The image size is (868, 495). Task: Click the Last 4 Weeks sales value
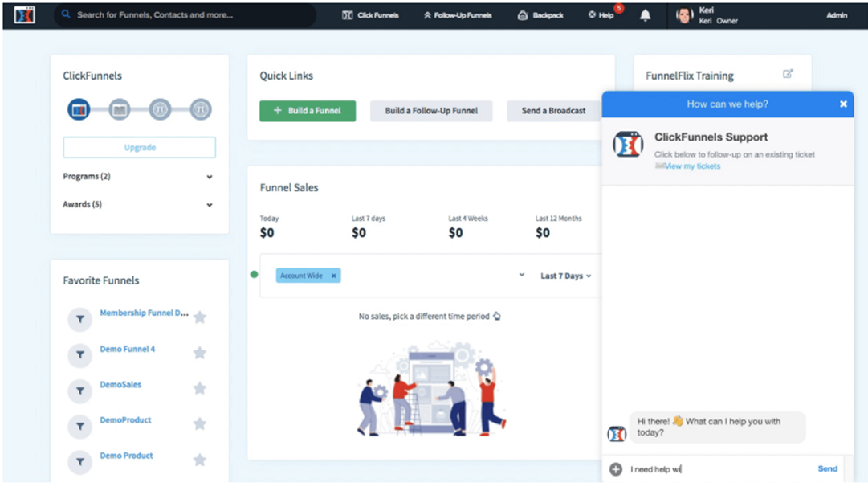[x=455, y=233]
